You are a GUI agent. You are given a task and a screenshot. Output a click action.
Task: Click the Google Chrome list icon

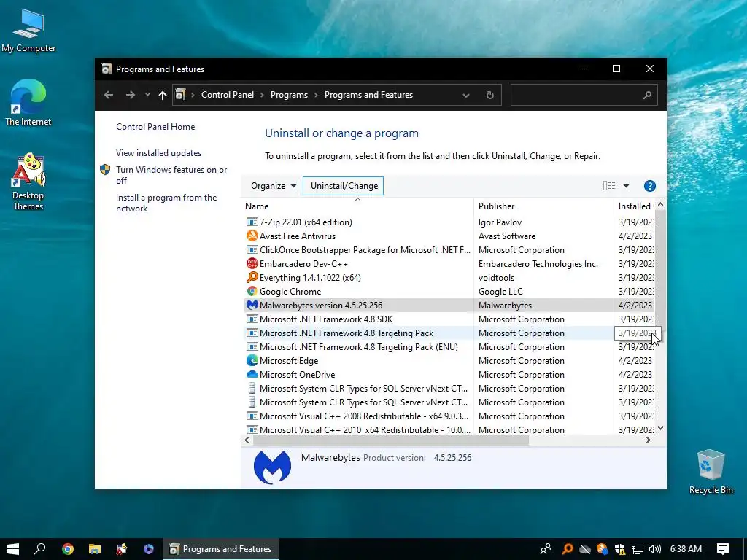pyautogui.click(x=252, y=291)
